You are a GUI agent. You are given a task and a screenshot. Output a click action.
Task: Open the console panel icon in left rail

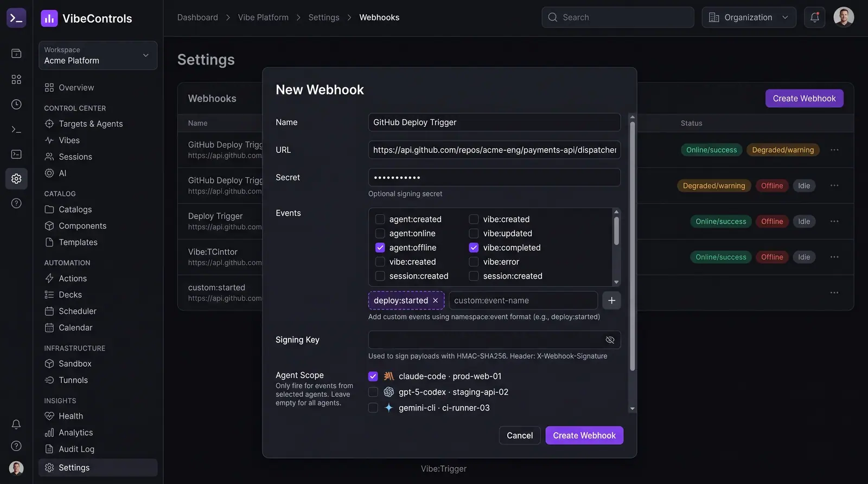pos(16,154)
